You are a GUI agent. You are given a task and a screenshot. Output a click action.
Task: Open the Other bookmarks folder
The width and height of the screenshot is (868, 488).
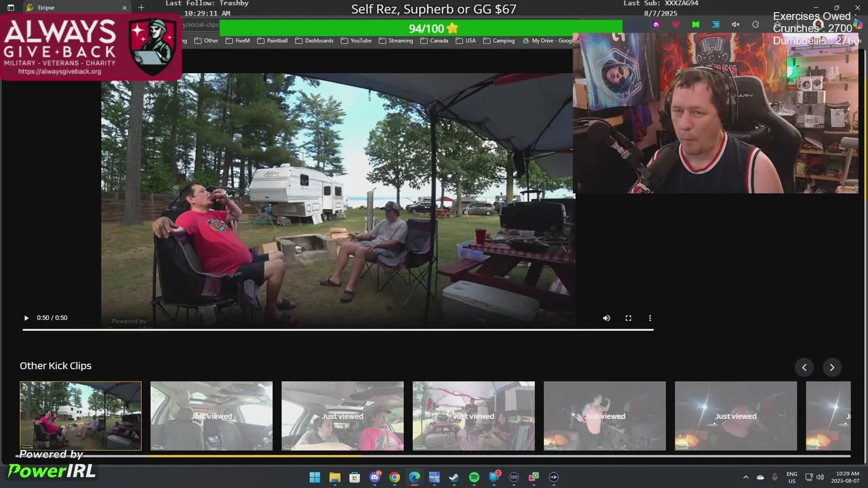pyautogui.click(x=206, y=41)
